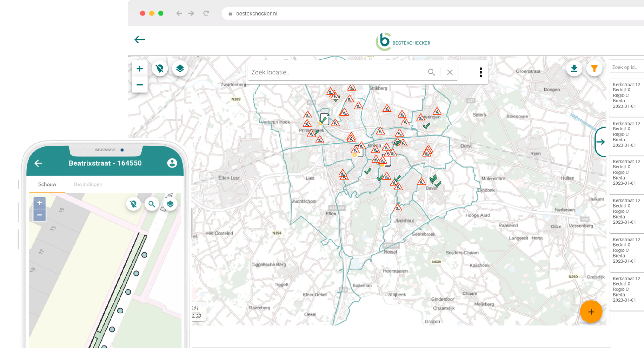Click the Zoek op id search field
644x348 pixels.
(x=626, y=67)
